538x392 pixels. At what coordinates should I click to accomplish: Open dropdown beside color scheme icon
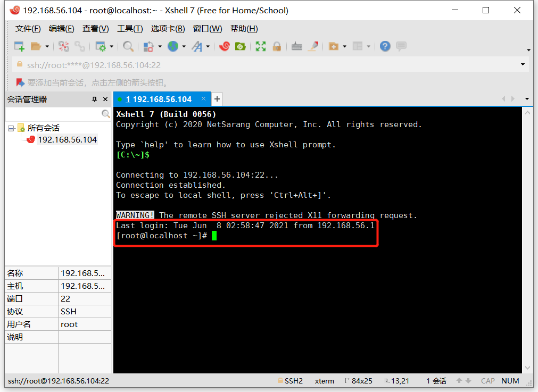click(x=160, y=46)
